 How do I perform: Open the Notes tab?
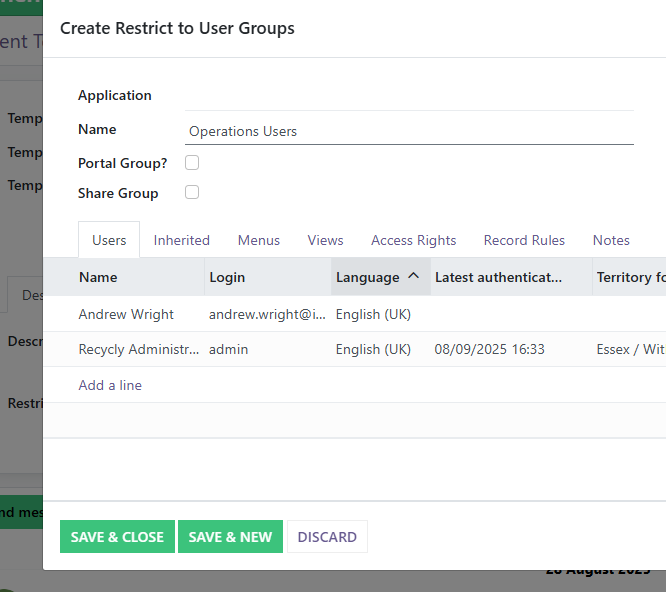pyautogui.click(x=611, y=240)
